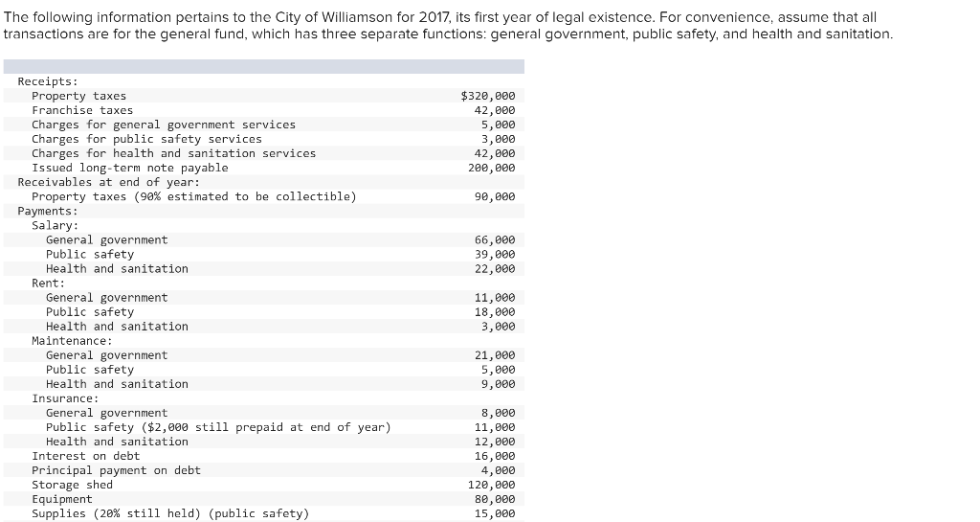Click the 'Receivables at end of year:' heading

109,182
